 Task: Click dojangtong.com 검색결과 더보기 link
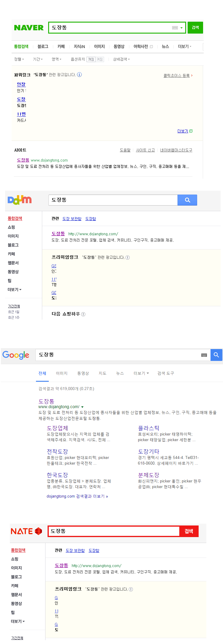77,496
